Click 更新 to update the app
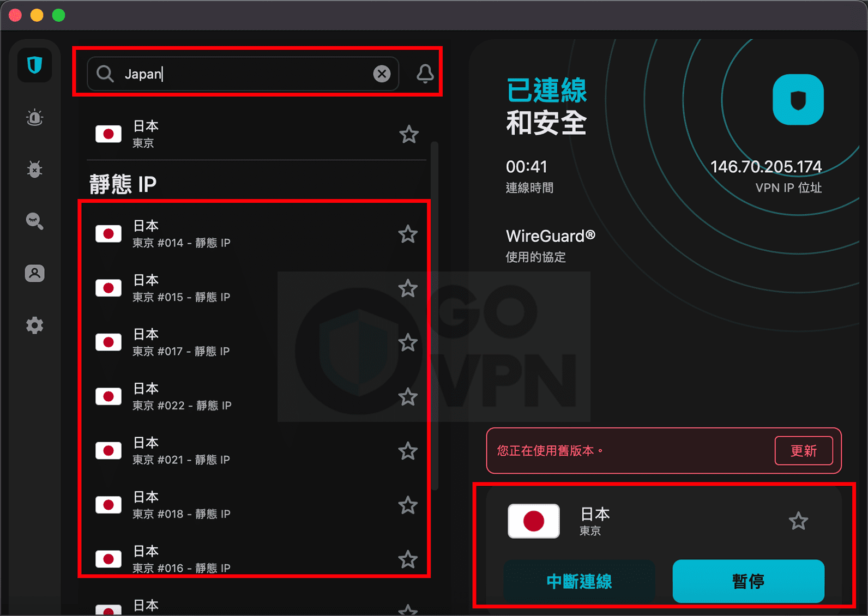Screen dimensions: 868x616 point(804,451)
